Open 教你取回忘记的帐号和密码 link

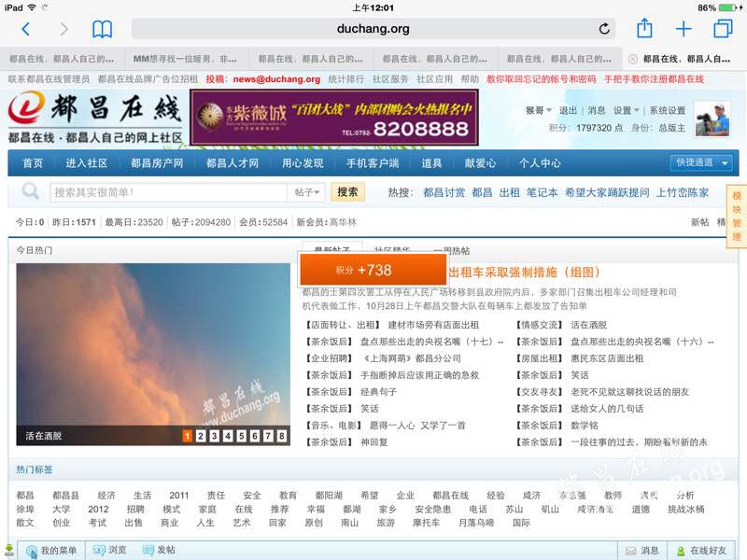tap(542, 79)
